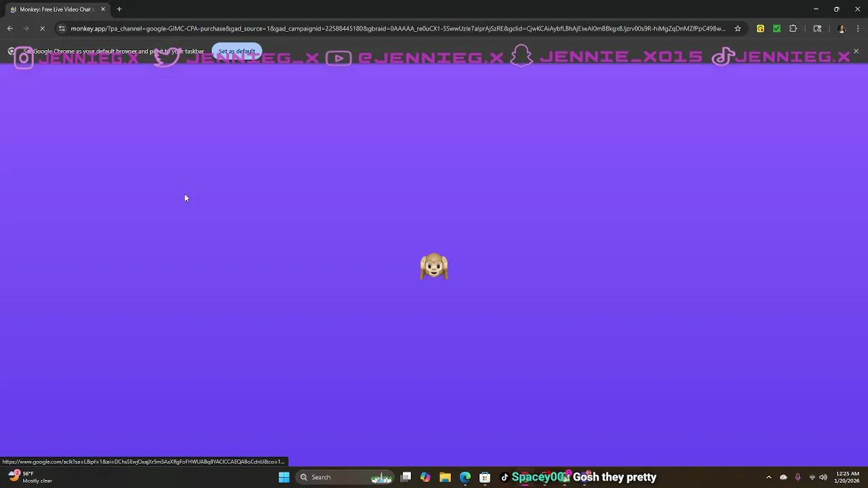The height and width of the screenshot is (488, 868).
Task: Open Microsoft Store from the taskbar
Action: click(x=485, y=477)
